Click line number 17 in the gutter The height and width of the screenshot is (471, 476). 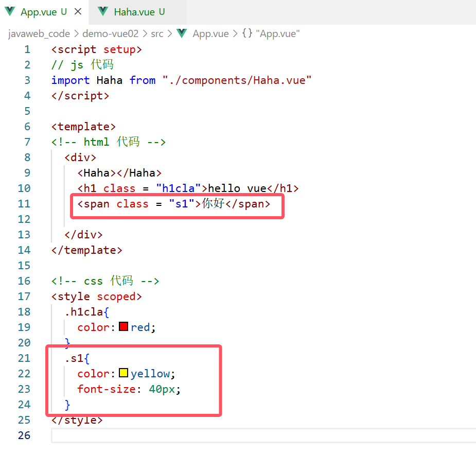[x=24, y=296]
